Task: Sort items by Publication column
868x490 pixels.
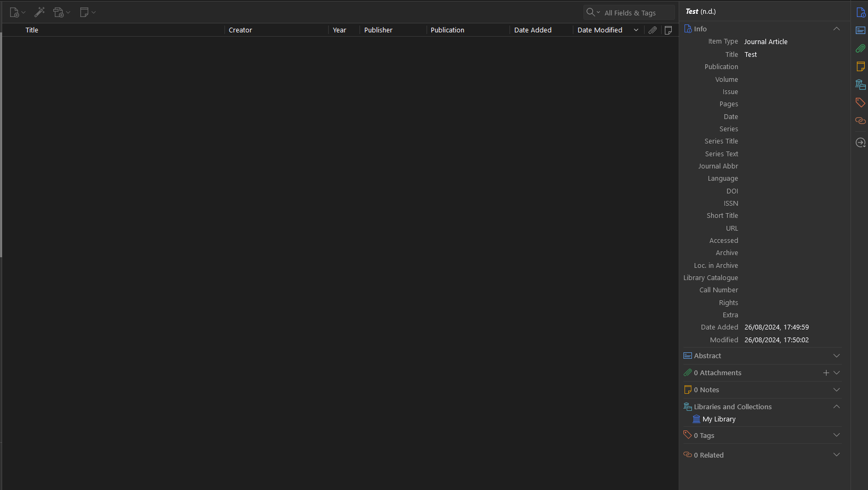Action: tap(447, 30)
